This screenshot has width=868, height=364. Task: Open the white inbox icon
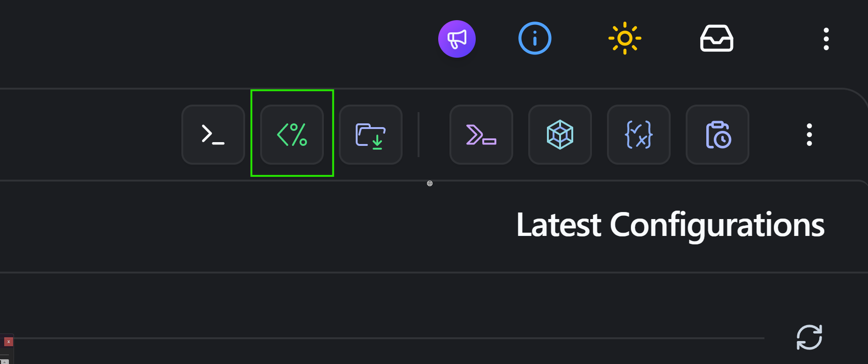click(x=717, y=38)
